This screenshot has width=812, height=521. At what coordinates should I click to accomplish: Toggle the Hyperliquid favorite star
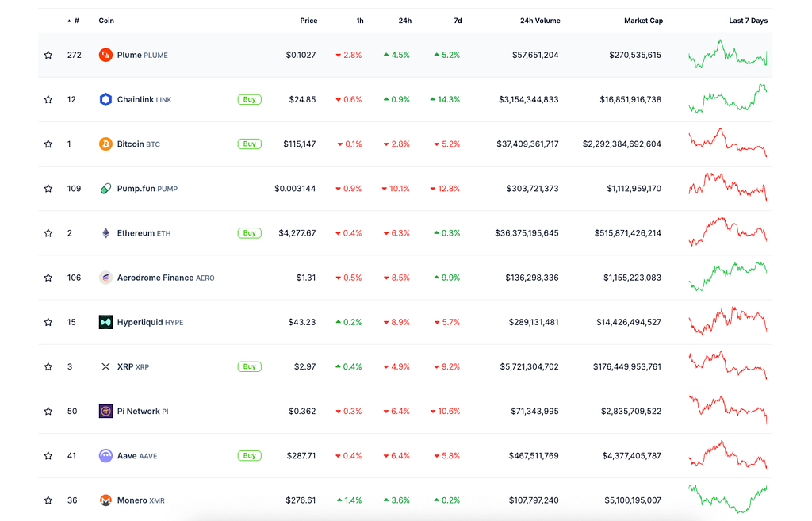point(48,322)
